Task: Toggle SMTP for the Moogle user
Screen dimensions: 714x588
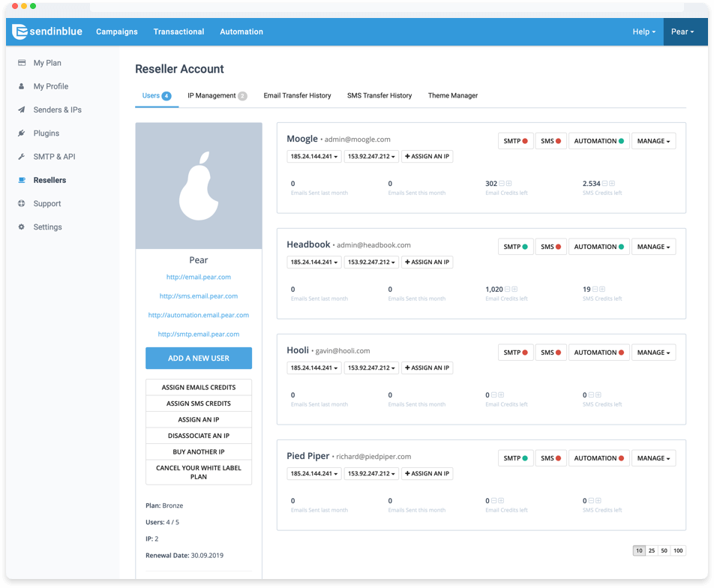Action: (x=515, y=141)
